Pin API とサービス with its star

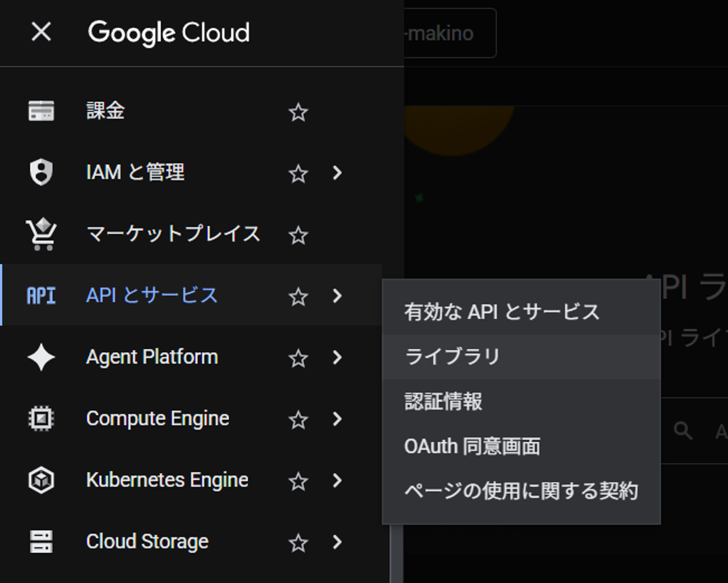(298, 296)
